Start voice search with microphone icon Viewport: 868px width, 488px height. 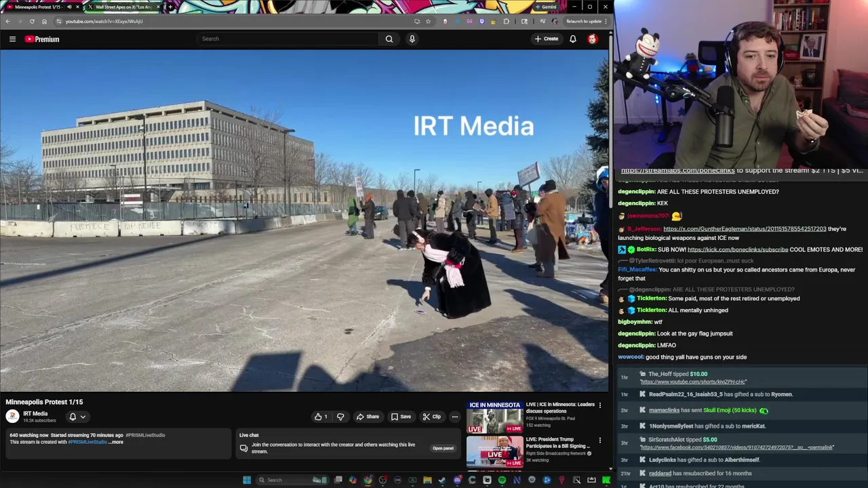(412, 39)
